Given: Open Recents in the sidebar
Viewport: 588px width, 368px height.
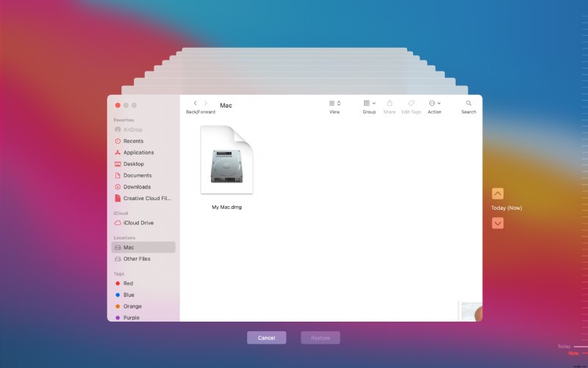Looking at the screenshot, I should [143, 141].
